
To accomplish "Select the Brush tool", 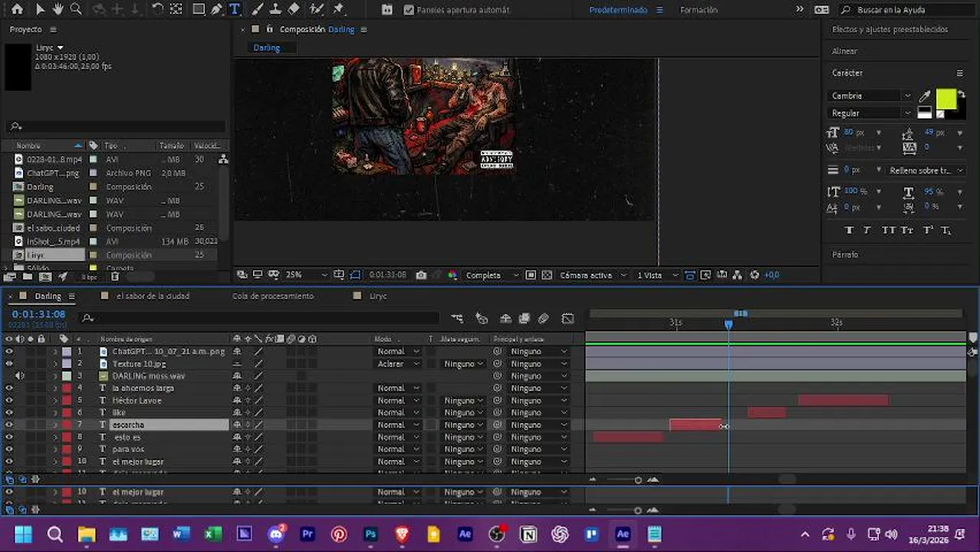I will (257, 9).
